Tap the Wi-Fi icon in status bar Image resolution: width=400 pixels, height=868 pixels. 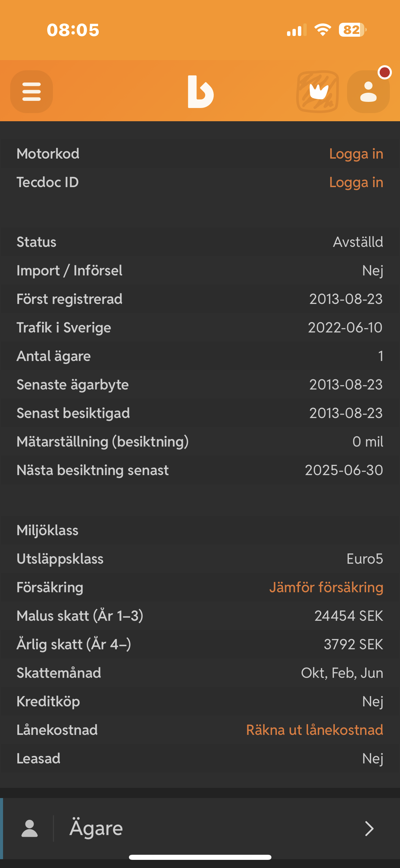click(x=323, y=30)
